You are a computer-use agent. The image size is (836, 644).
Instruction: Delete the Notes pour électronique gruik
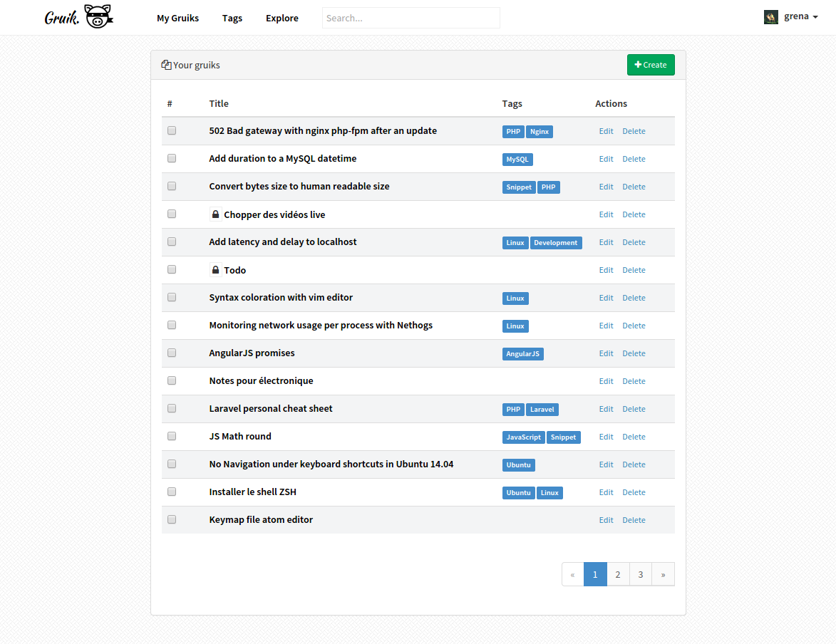tap(634, 381)
